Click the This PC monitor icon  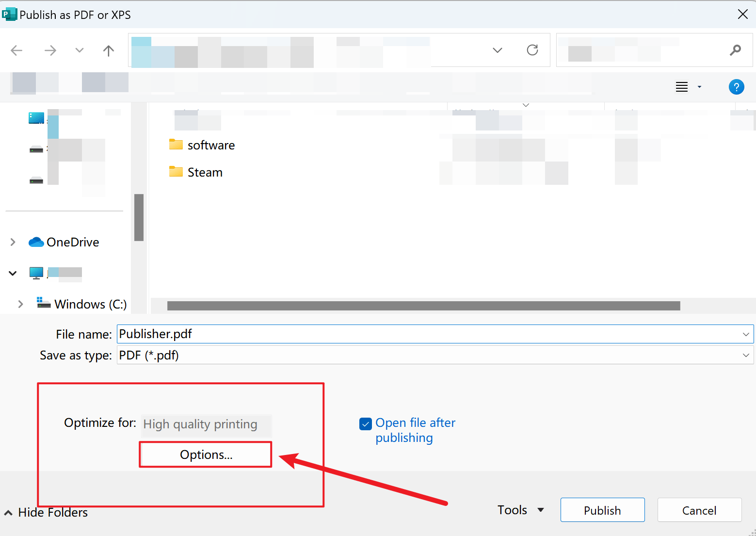36,273
